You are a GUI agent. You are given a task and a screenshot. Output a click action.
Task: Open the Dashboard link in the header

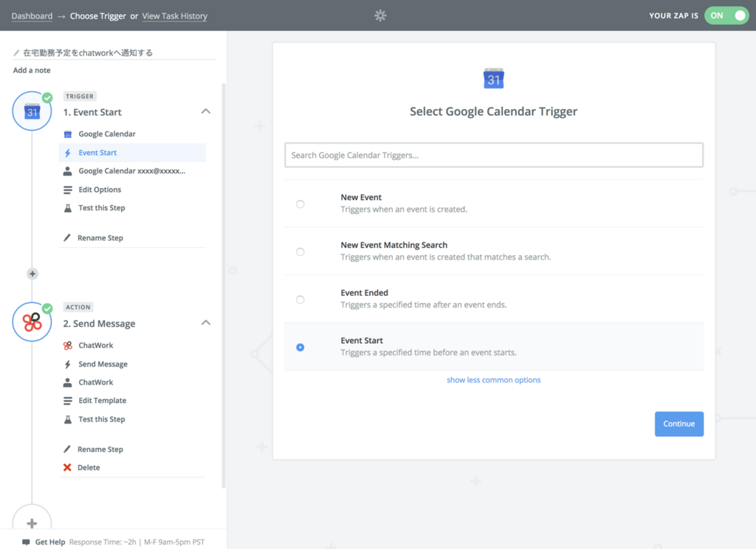(32, 16)
